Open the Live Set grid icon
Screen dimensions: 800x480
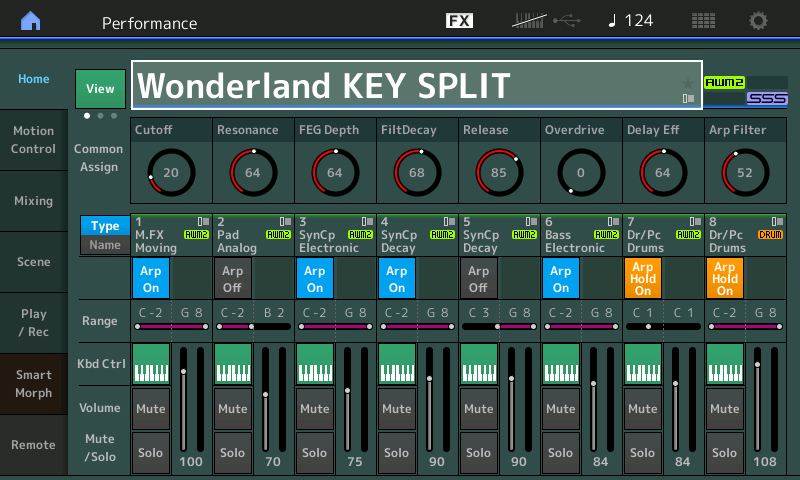pyautogui.click(x=703, y=21)
